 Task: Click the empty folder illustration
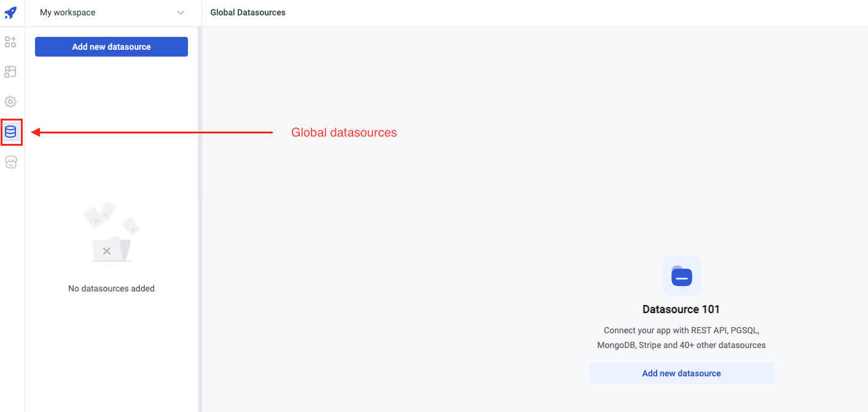click(x=111, y=232)
